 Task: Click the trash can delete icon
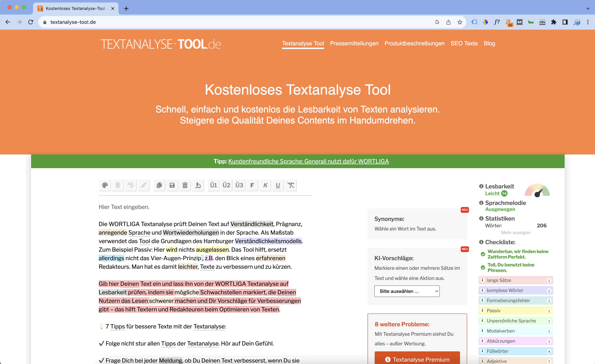pyautogui.click(x=185, y=185)
